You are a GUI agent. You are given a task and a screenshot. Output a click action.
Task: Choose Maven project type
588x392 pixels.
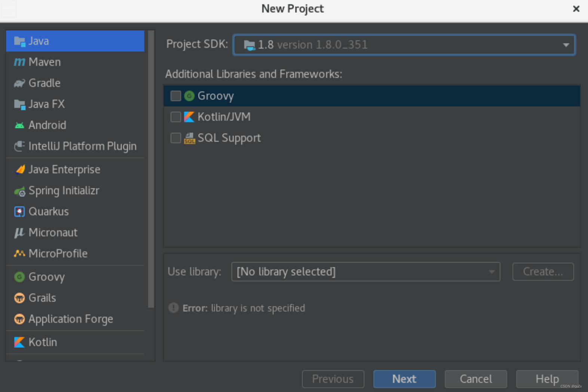coord(75,62)
